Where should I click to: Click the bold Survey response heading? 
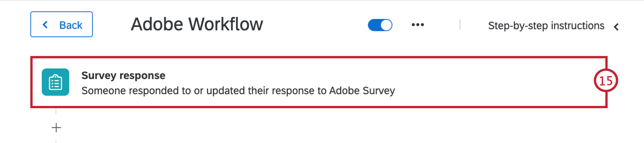click(x=123, y=75)
